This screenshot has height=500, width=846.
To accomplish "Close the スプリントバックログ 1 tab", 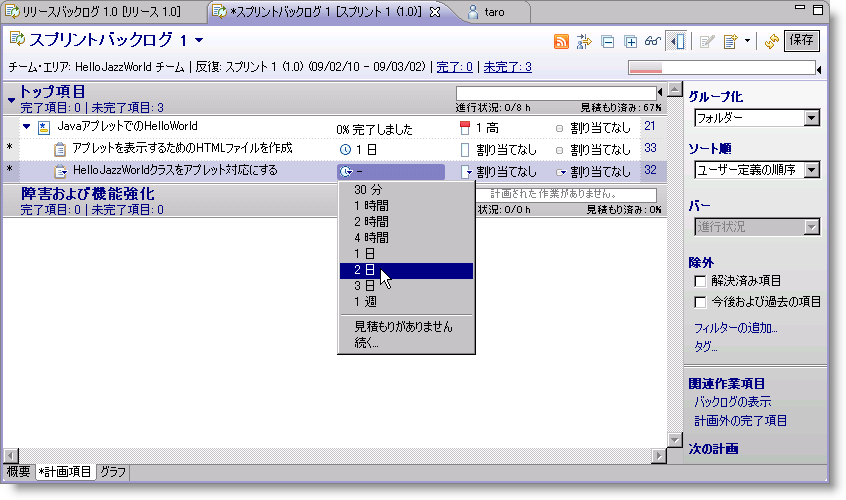I will 435,12.
